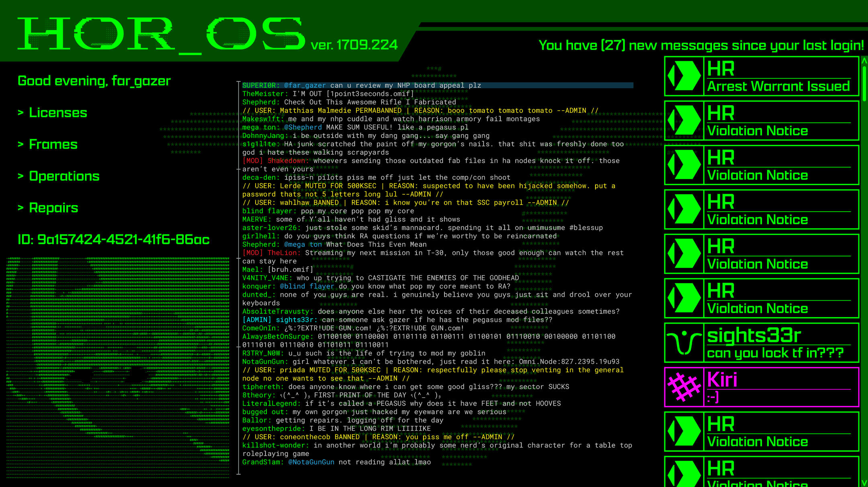
Task: Open the Frames menu
Action: tap(53, 145)
